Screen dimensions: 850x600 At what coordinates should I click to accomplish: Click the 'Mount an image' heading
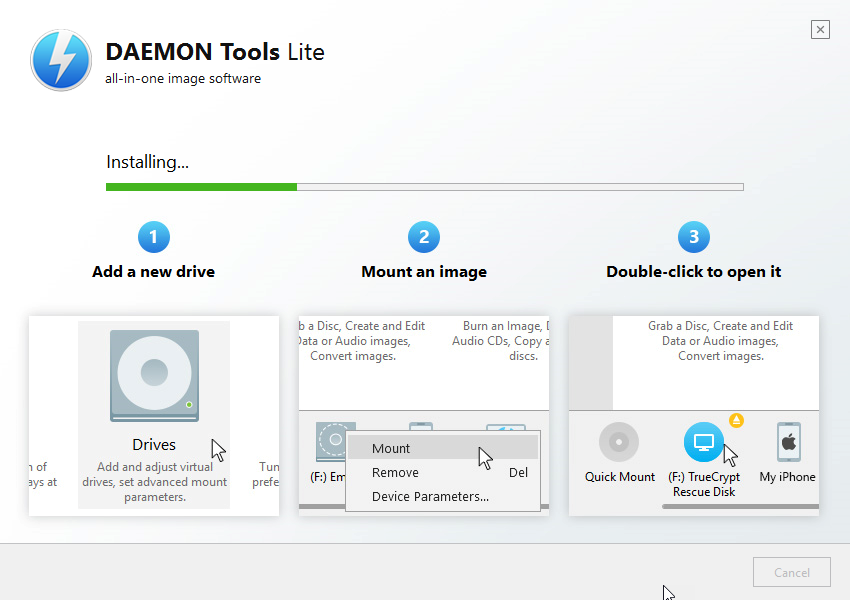pyautogui.click(x=424, y=272)
